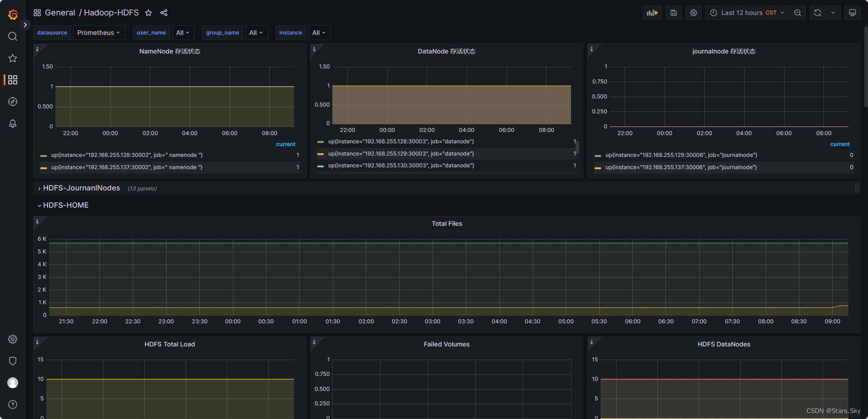The image size is (868, 419).
Task: Share the dashboard using the share icon
Action: (x=164, y=13)
